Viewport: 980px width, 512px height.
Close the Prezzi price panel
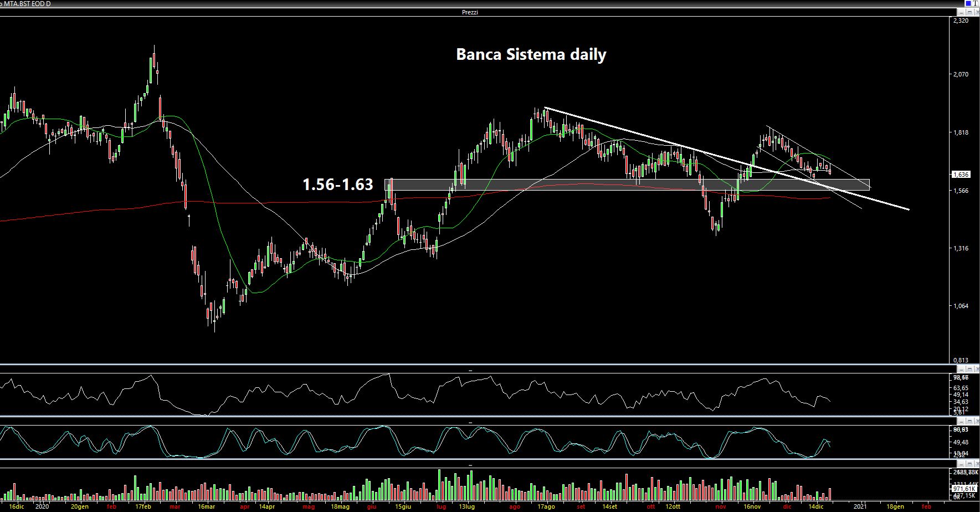[x=977, y=12]
